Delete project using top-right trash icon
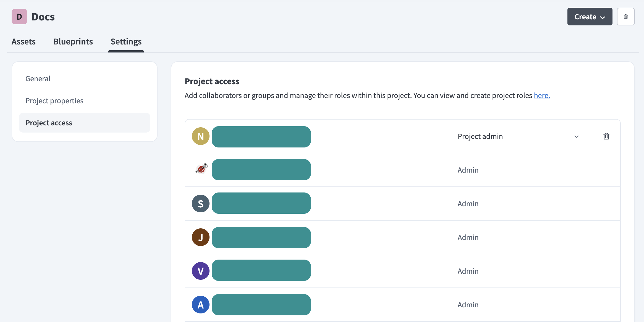 coord(626,17)
